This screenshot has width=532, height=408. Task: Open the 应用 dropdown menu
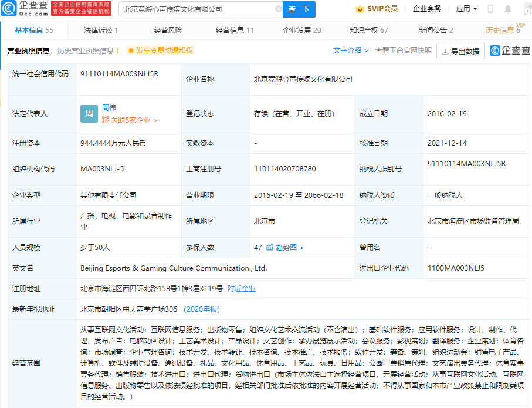[466, 9]
